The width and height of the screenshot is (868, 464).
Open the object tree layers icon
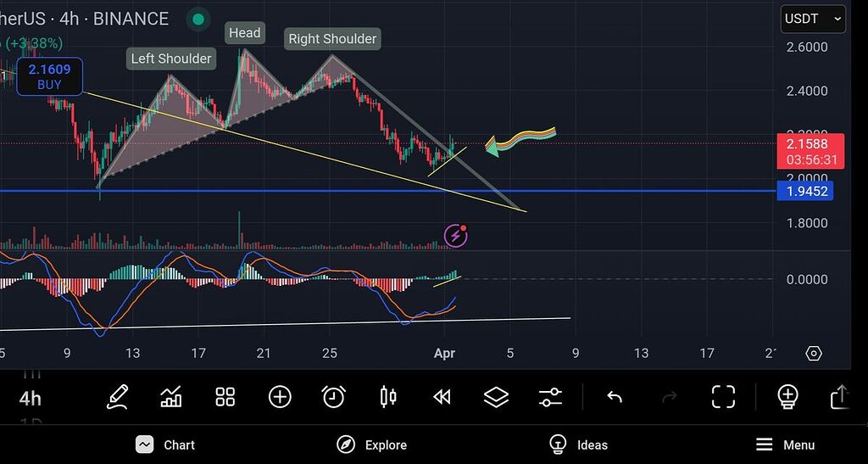(496, 396)
